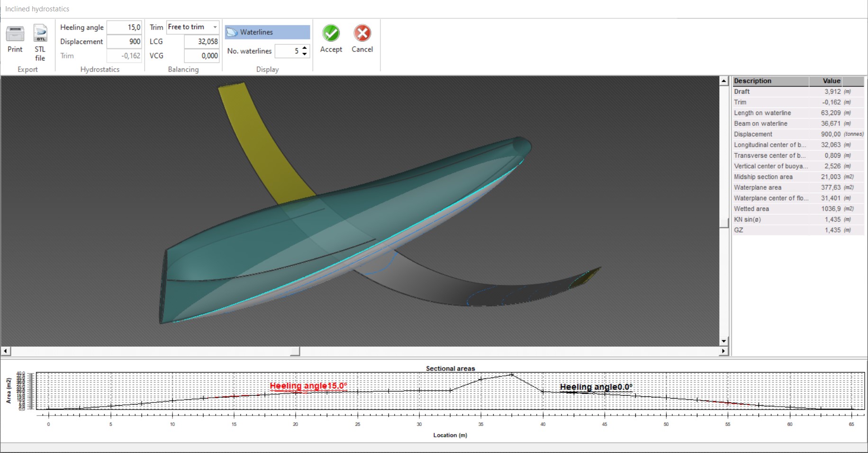Image resolution: width=868 pixels, height=453 pixels.
Task: Increase the number of waterlines
Action: 305,48
